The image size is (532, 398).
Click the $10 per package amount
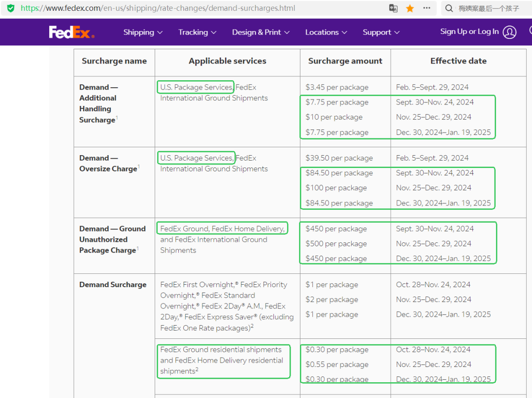click(334, 117)
